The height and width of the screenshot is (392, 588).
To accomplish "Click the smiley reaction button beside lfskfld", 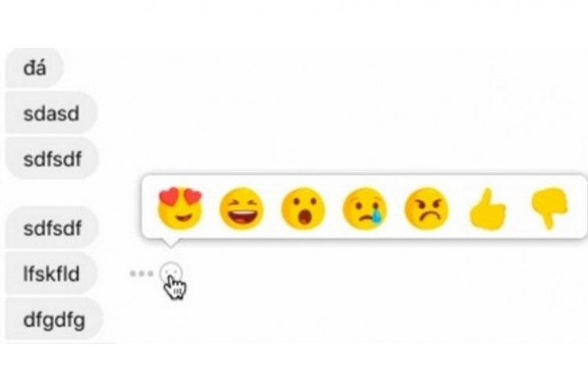I will pos(171,274).
